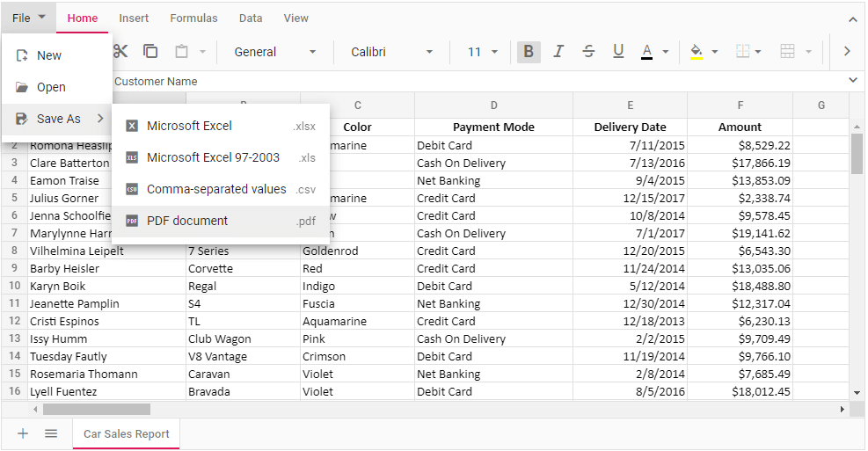
Task: Add a new sheet with plus icon
Action: coord(24,433)
